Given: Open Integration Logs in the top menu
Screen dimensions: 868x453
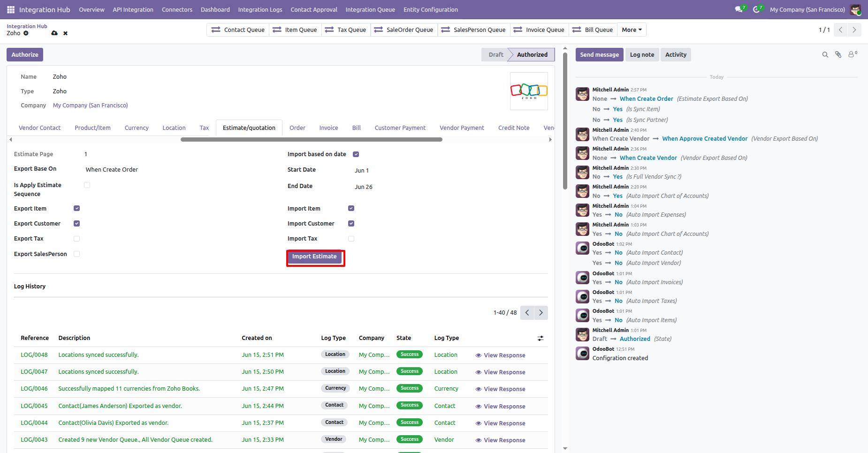Looking at the screenshot, I should tap(260, 9).
